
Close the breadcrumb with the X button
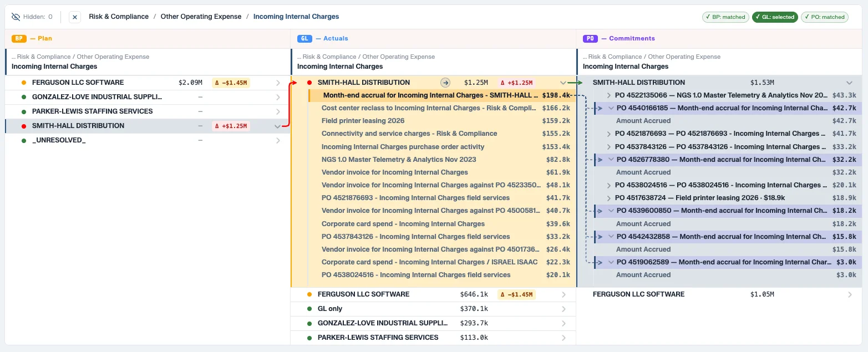pos(75,17)
